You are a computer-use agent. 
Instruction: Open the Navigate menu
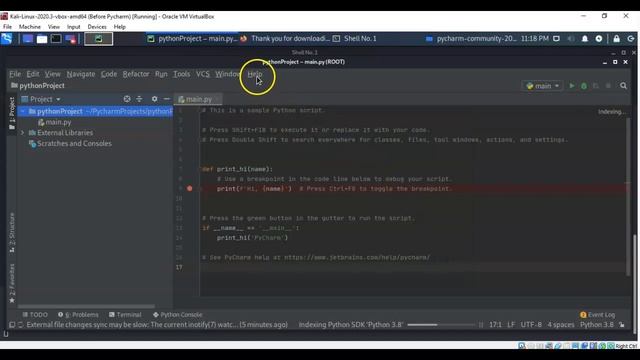pos(81,74)
